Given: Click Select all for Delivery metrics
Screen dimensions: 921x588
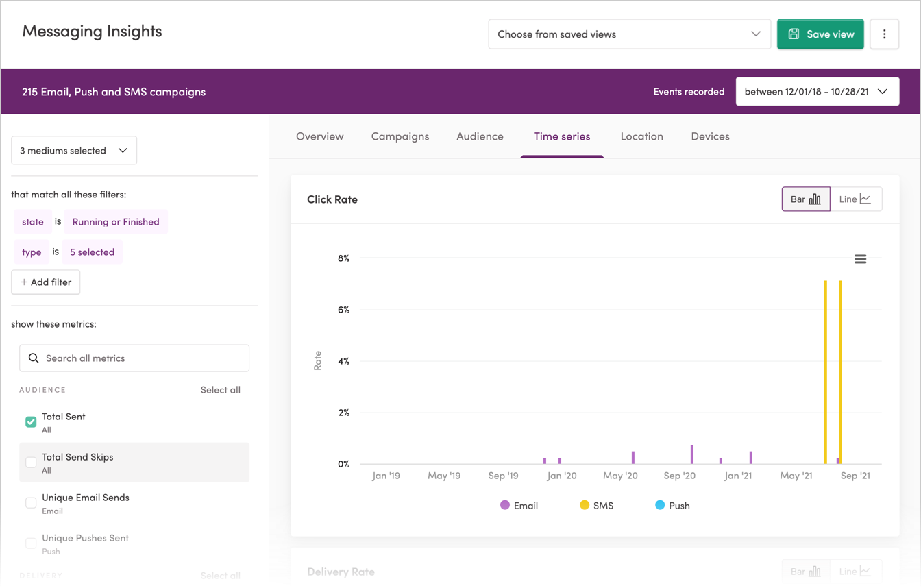Looking at the screenshot, I should pos(220,575).
